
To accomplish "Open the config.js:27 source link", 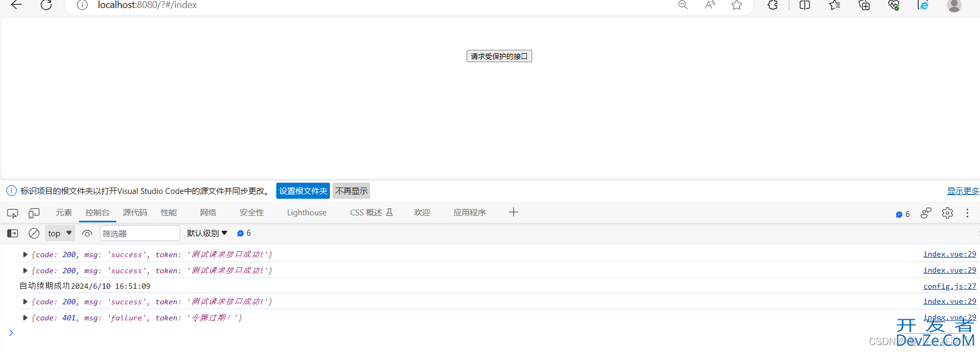I will coord(949,287).
